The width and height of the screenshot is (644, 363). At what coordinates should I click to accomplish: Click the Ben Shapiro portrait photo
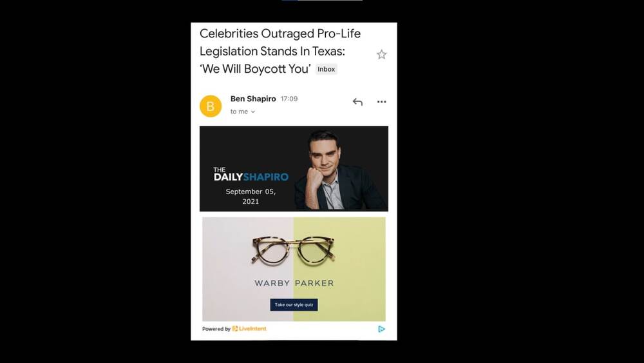click(x=341, y=170)
